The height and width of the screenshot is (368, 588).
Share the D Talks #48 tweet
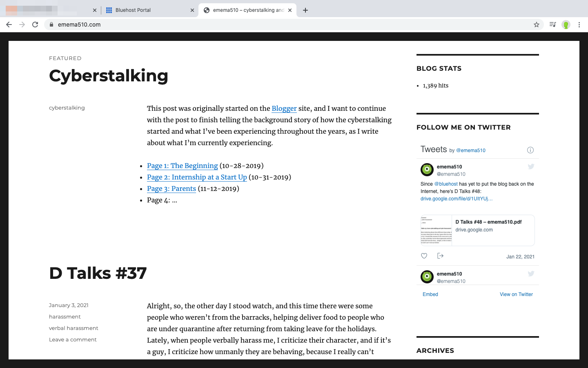pos(440,256)
